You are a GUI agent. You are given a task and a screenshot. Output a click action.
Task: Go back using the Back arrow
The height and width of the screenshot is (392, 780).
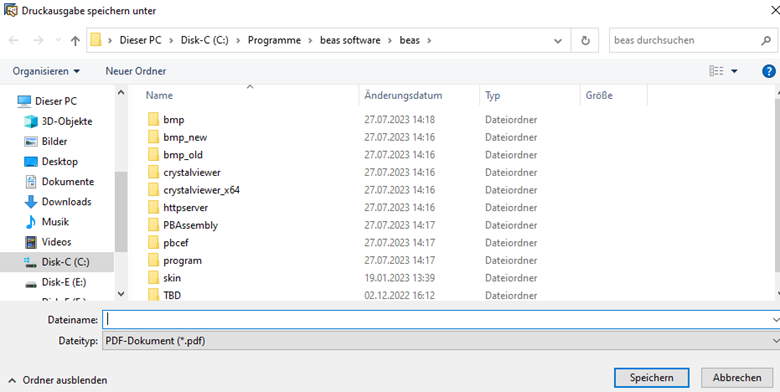(14, 41)
